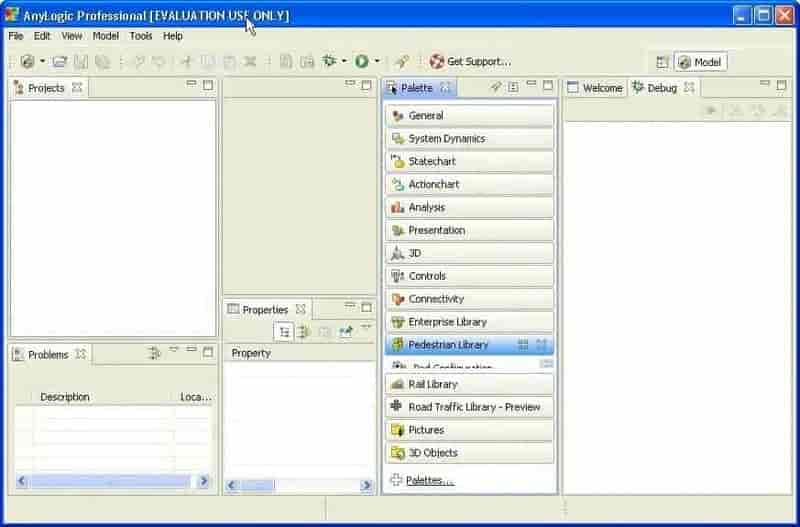Image resolution: width=800 pixels, height=527 pixels.
Task: Open the Tools menu
Action: point(141,36)
